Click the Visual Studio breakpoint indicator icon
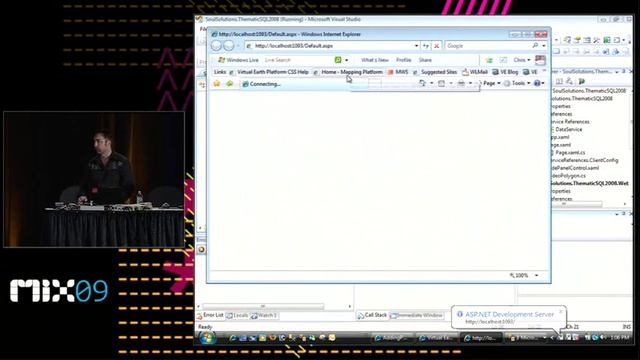Screen dimensions: 640x360 click(x=201, y=249)
